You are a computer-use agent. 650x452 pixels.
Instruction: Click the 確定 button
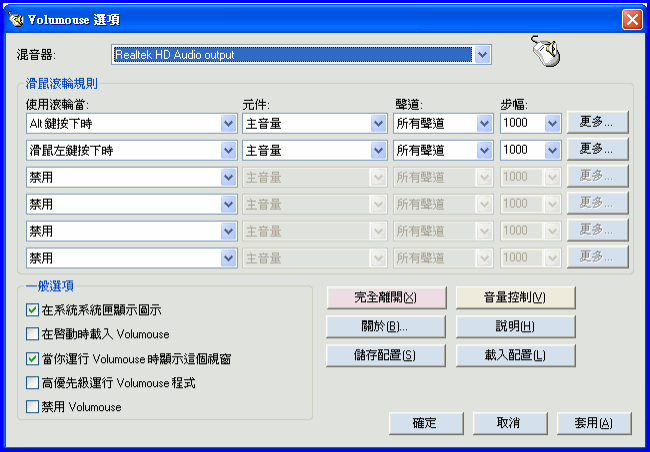(x=424, y=423)
